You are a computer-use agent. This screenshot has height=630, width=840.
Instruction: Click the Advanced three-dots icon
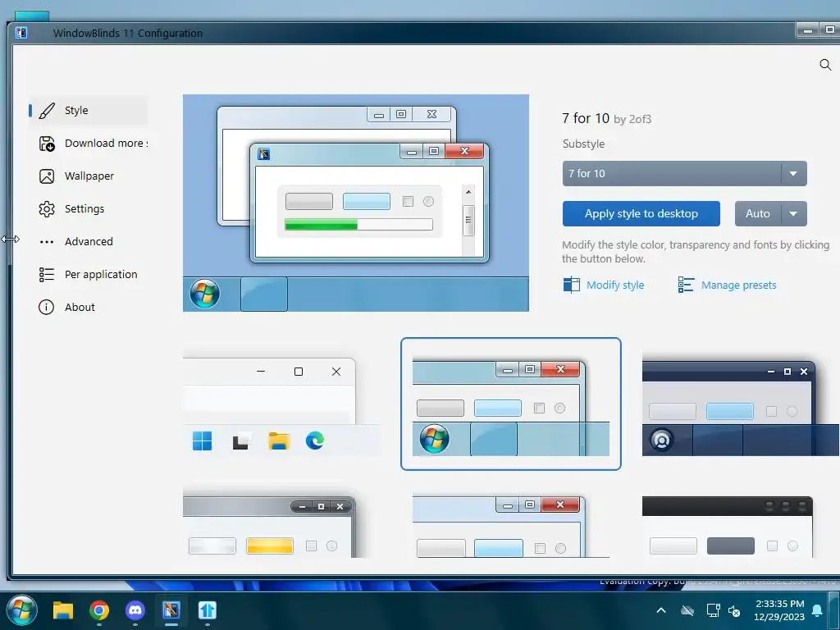[47, 242]
